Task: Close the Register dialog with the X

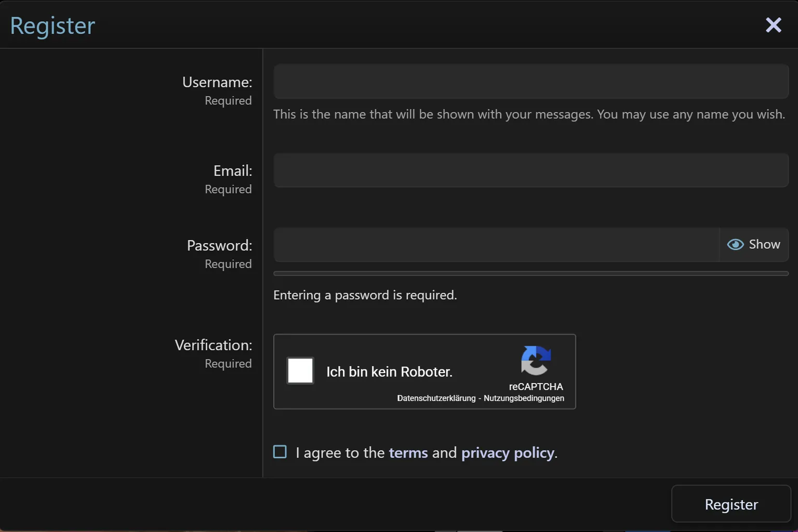Action: pos(773,24)
